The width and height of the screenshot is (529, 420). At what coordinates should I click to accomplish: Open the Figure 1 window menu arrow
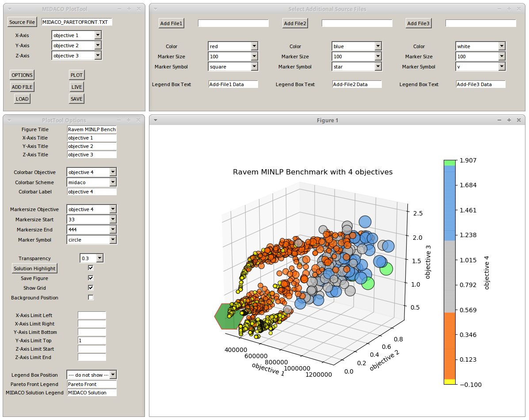pyautogui.click(x=155, y=120)
